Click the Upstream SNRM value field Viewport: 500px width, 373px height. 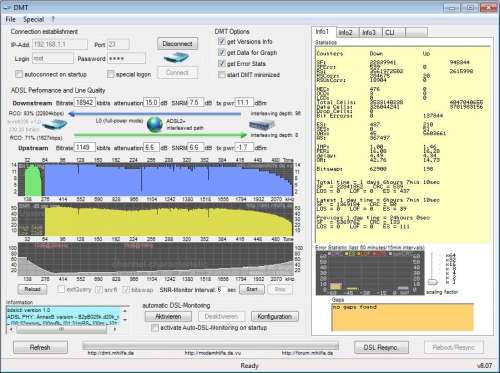click(196, 147)
